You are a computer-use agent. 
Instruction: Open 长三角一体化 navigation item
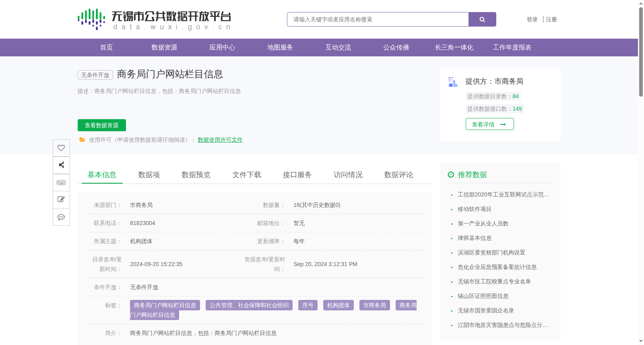tap(454, 48)
